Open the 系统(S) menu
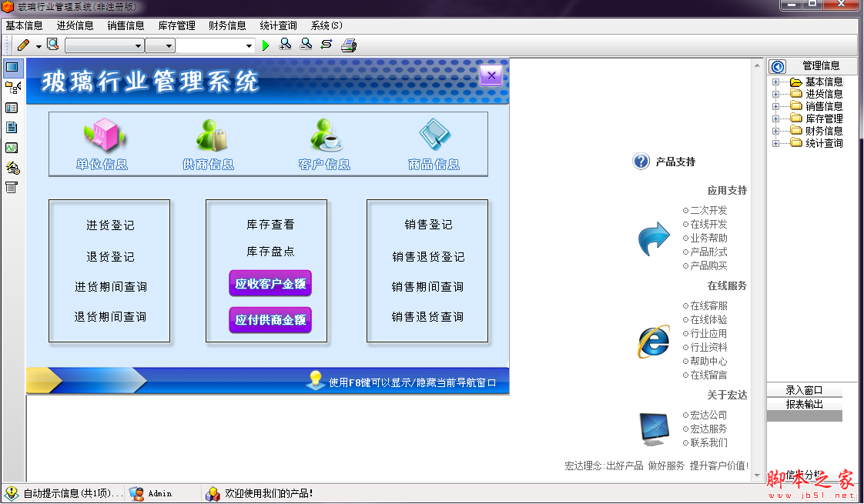864x504 pixels. click(327, 26)
